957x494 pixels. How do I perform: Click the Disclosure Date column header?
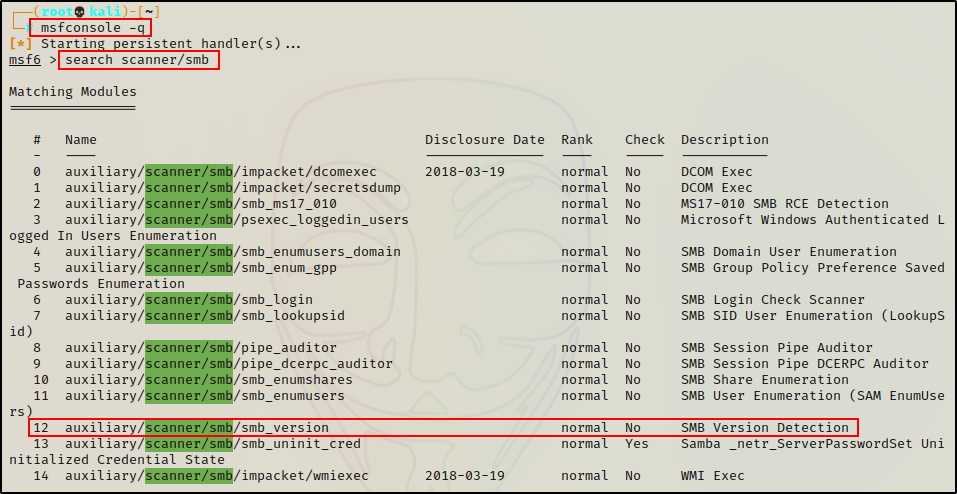(484, 140)
